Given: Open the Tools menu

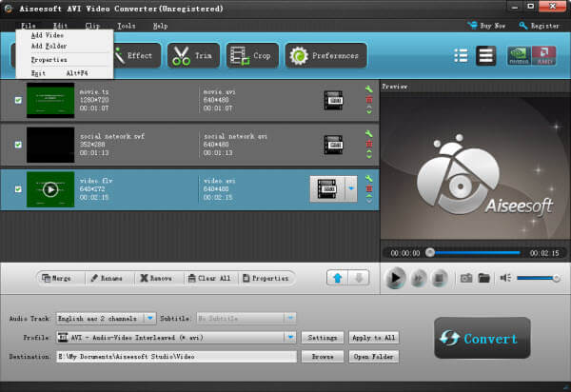Looking at the screenshot, I should coord(127,26).
